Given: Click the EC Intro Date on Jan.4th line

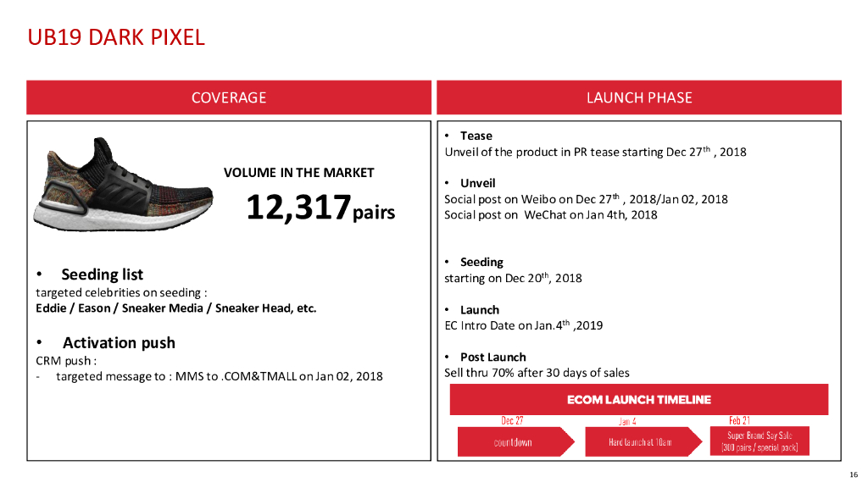Looking at the screenshot, I should [524, 325].
